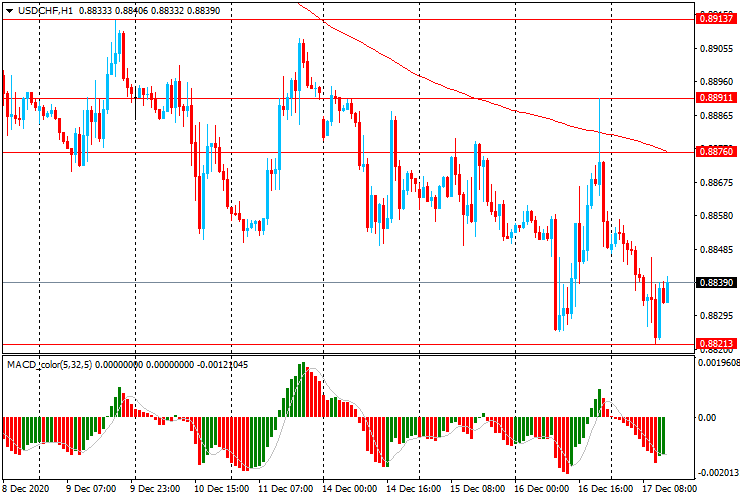Select the 0.88213 red price tag
740x500 pixels.
[x=717, y=344]
